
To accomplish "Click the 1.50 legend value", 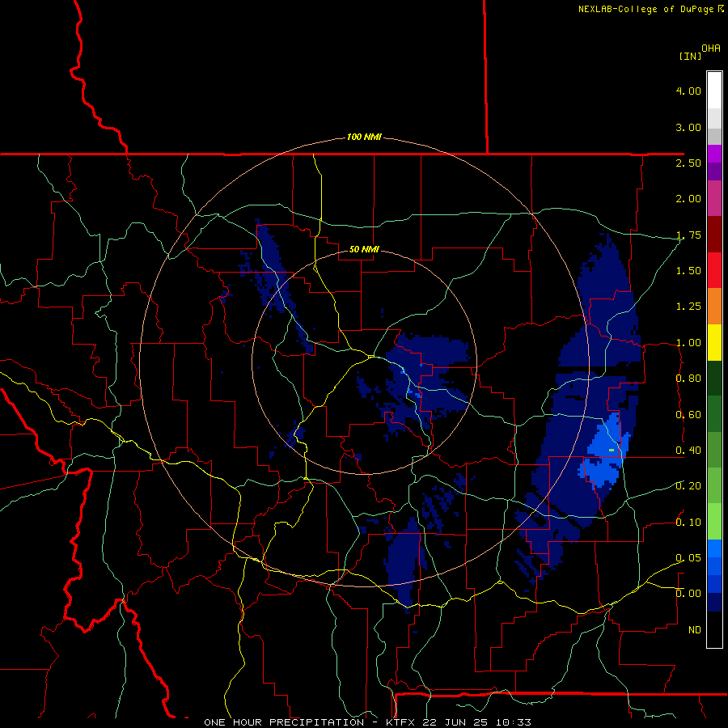I will pos(688,271).
